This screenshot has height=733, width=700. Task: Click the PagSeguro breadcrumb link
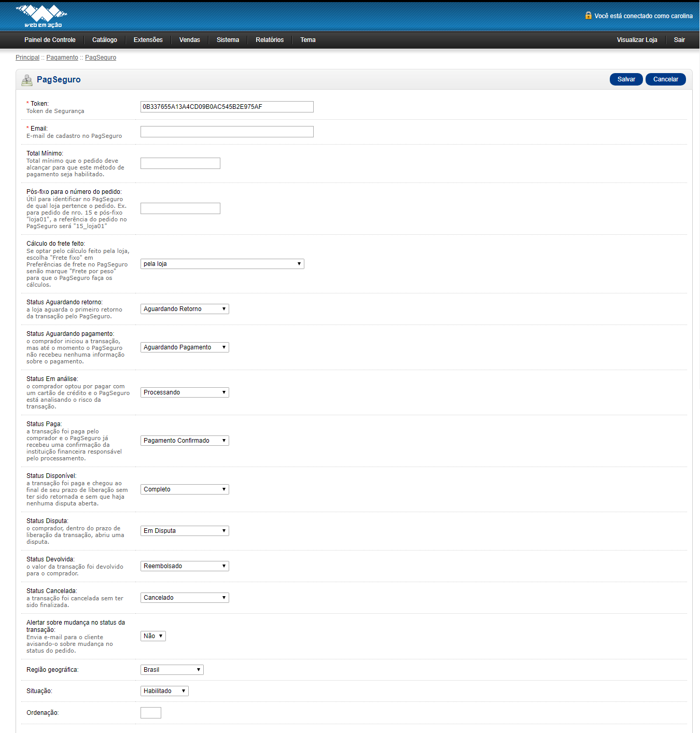[x=101, y=58]
